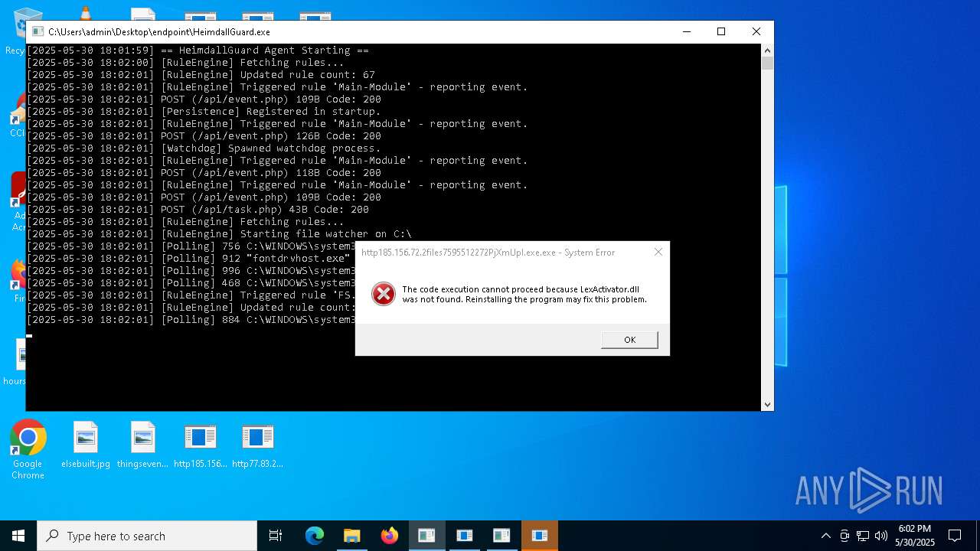Screen dimensions: 980x551
Task: Click the log line 'POST (/api/event.php) 118B'
Action: point(204,173)
